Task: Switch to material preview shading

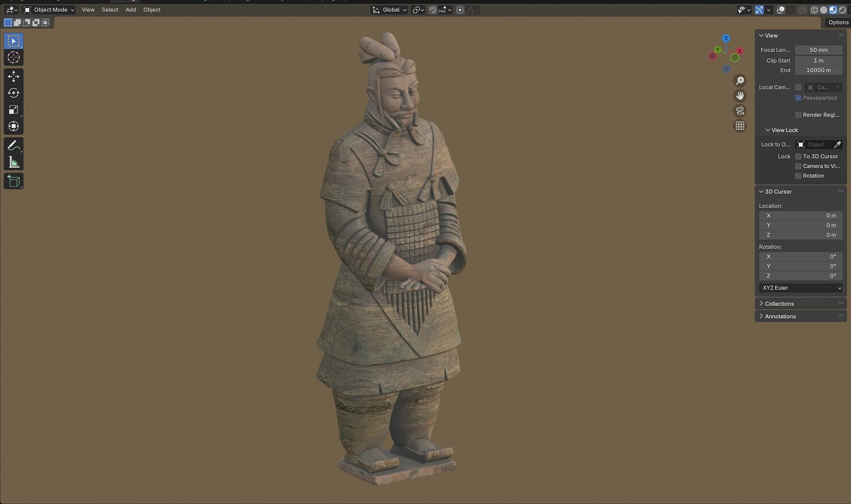Action: pos(833,10)
